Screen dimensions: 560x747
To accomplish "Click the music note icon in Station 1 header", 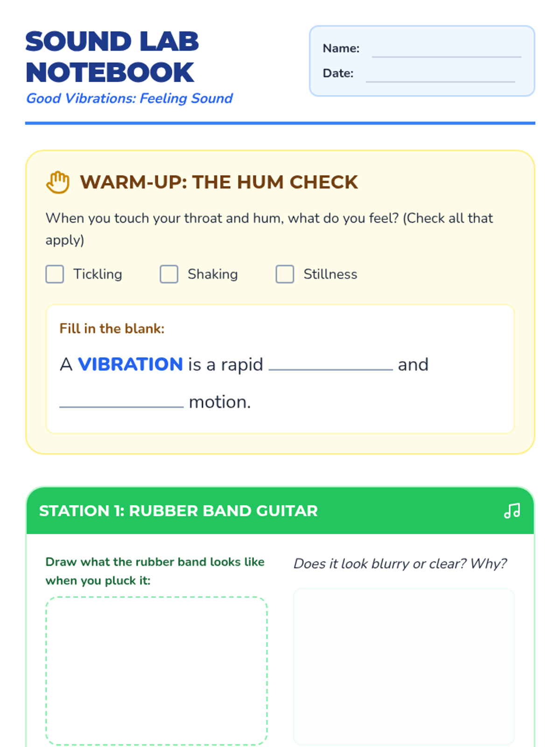I will point(512,511).
